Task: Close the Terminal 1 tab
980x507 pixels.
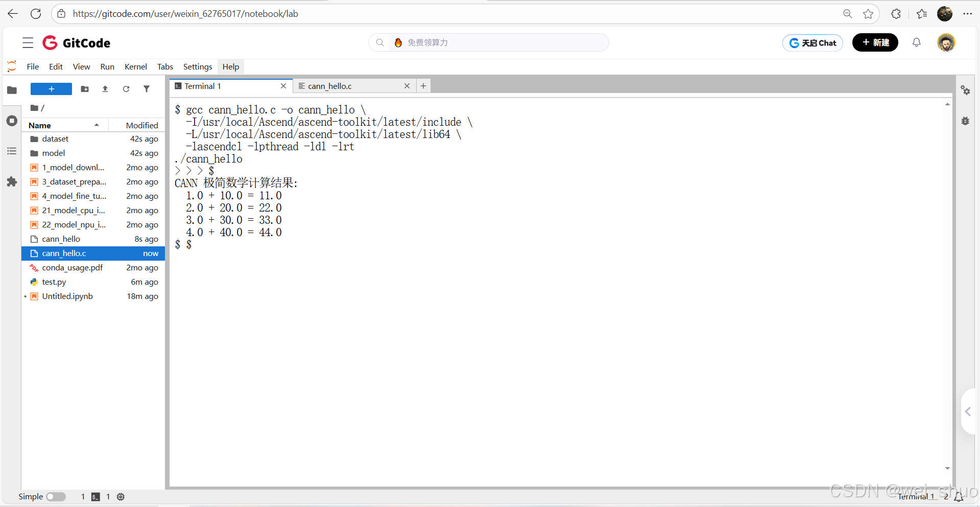Action: 283,86
